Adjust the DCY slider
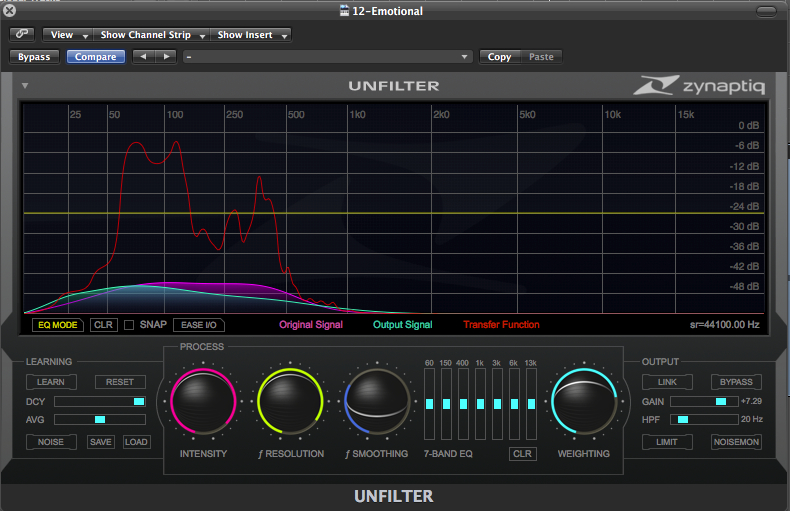Viewport: 790px width, 511px height. pos(100,402)
